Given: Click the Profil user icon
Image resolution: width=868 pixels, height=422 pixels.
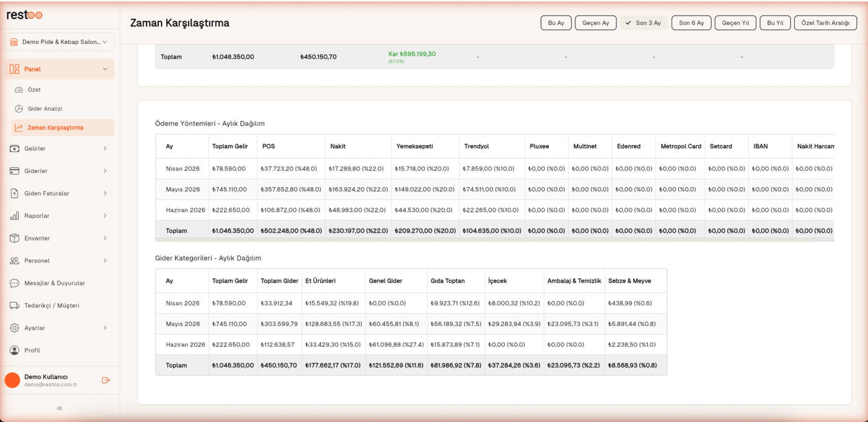Looking at the screenshot, I should tap(14, 350).
